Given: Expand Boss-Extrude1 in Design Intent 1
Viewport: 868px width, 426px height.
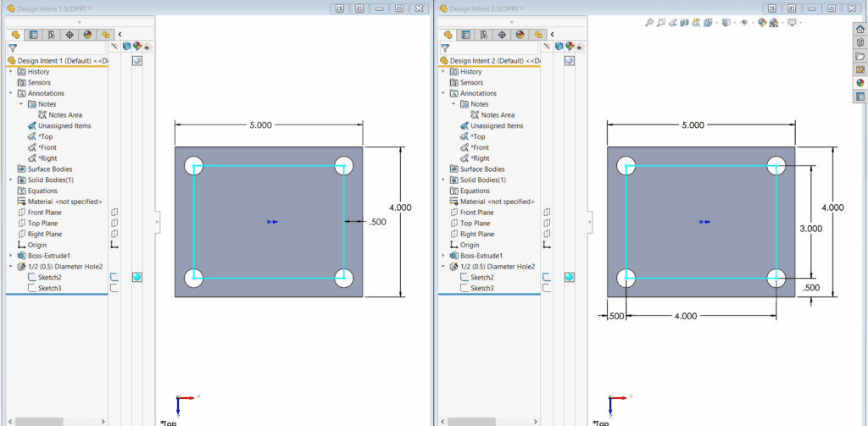Looking at the screenshot, I should (10, 256).
